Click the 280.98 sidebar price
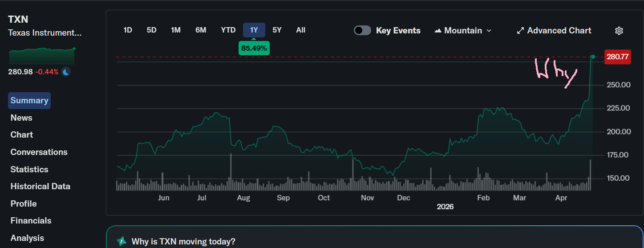 pos(20,72)
